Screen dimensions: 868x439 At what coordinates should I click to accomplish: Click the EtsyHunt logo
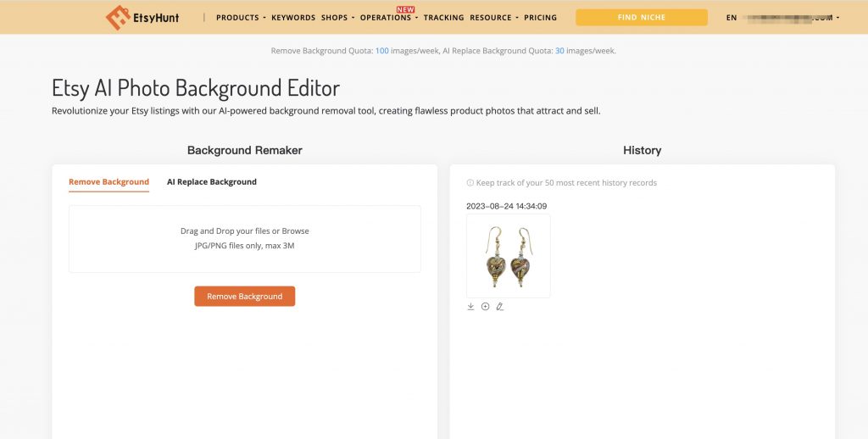[x=142, y=18]
